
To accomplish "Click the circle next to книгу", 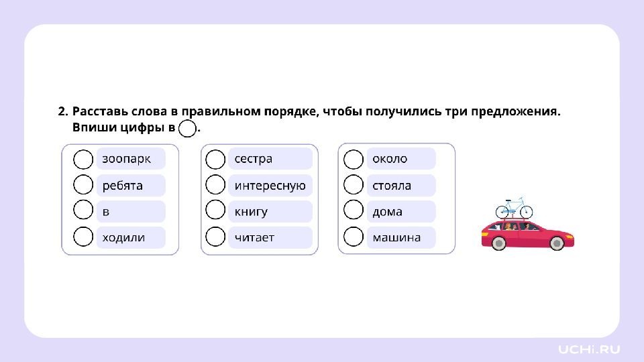I will [215, 210].
